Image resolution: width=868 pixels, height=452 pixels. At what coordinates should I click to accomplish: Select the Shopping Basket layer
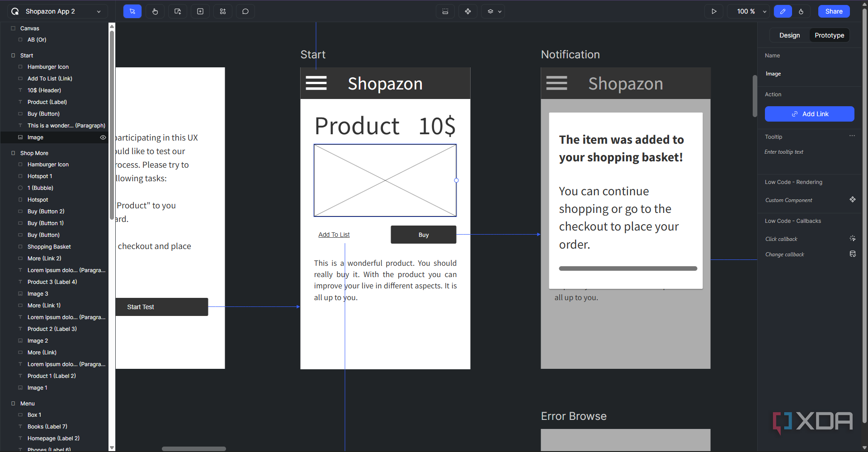(49, 247)
